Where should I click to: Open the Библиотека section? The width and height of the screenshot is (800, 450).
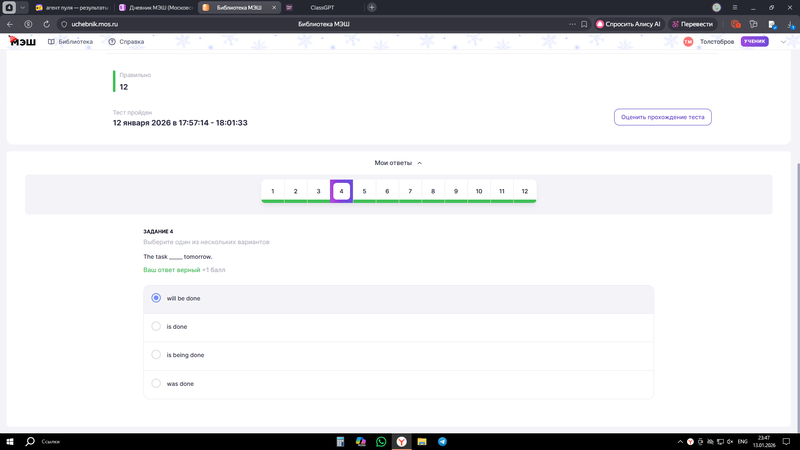click(70, 42)
